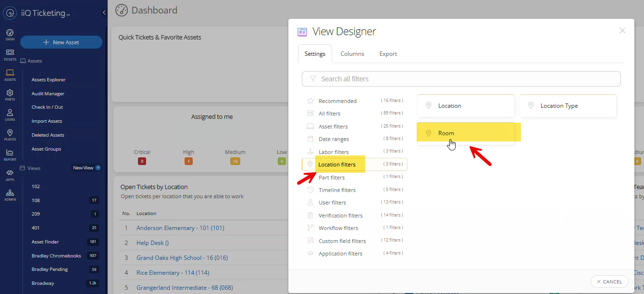Open the DASH sidebar icon
The image size is (644, 294).
point(10,34)
